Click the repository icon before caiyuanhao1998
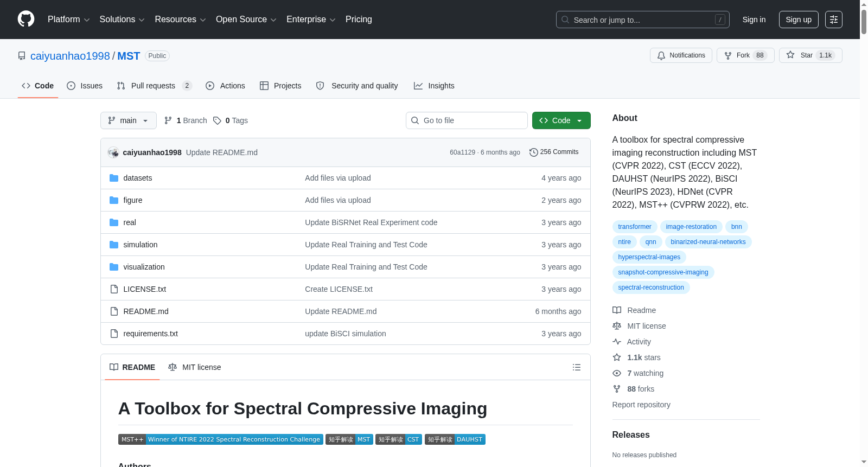Screen dimensions: 868x467 tap(22, 56)
